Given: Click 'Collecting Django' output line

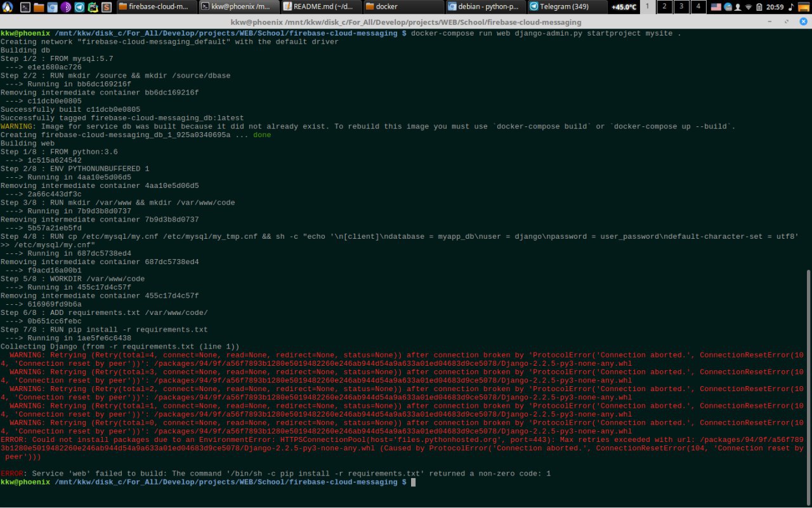Looking at the screenshot, I should [120, 347].
